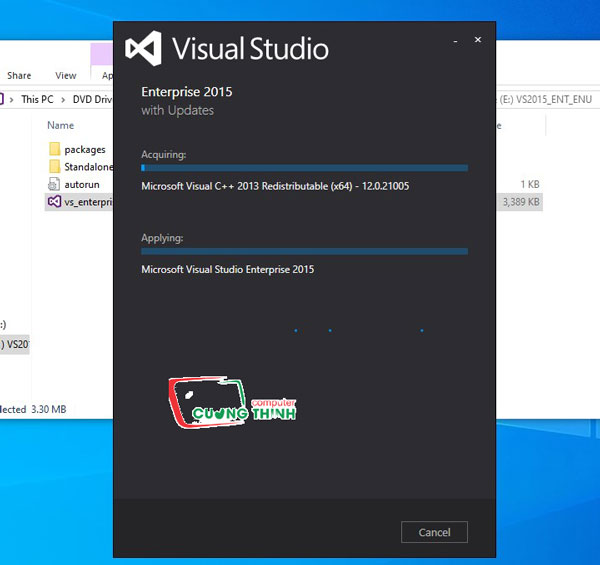Click Microsoft Visual Studio Enterprise 2015 text
The height and width of the screenshot is (565, 600).
[x=228, y=270]
